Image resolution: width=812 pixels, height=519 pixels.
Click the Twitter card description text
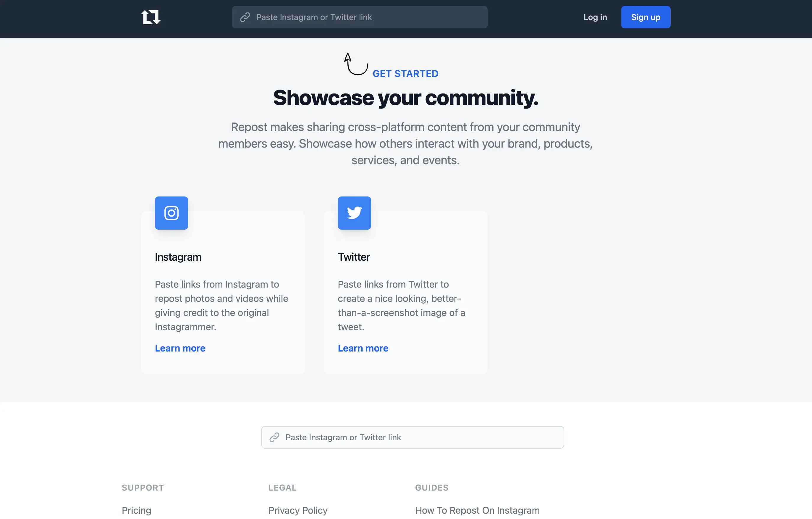tap(401, 305)
